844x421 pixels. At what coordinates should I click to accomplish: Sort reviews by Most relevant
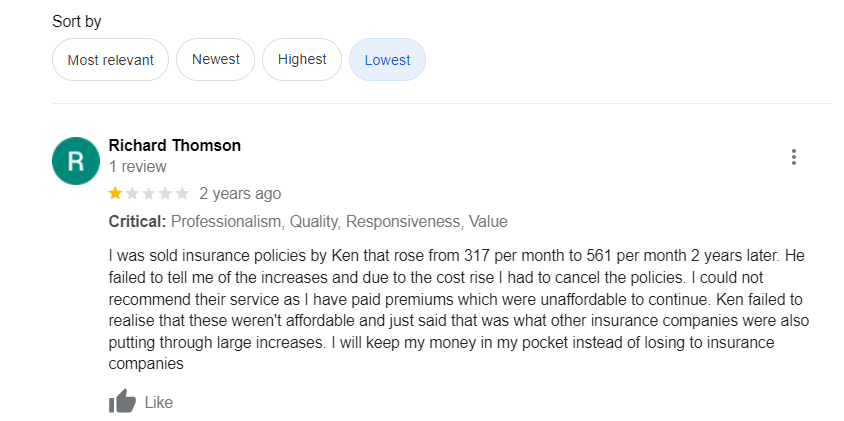coord(110,60)
